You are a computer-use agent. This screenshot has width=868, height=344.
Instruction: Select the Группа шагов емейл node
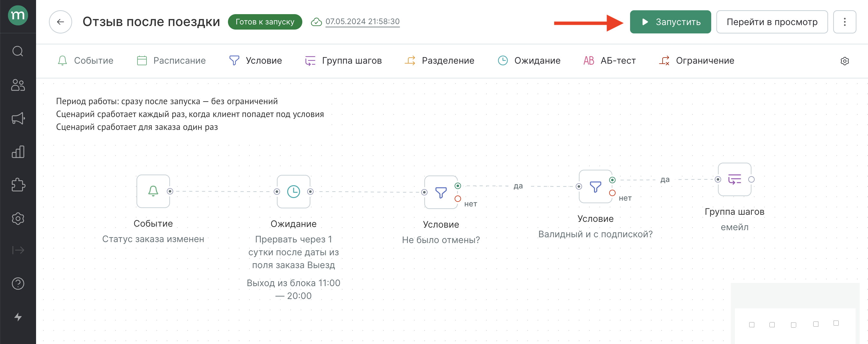(x=735, y=179)
